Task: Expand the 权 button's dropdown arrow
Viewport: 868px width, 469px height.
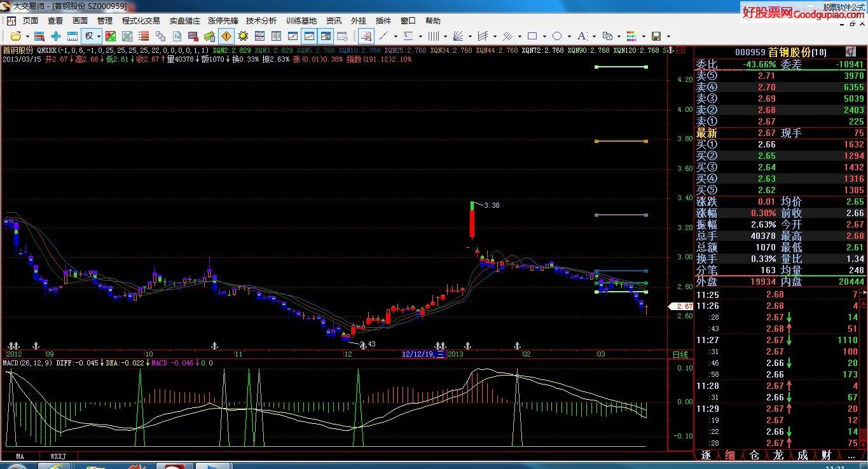Action: point(99,36)
